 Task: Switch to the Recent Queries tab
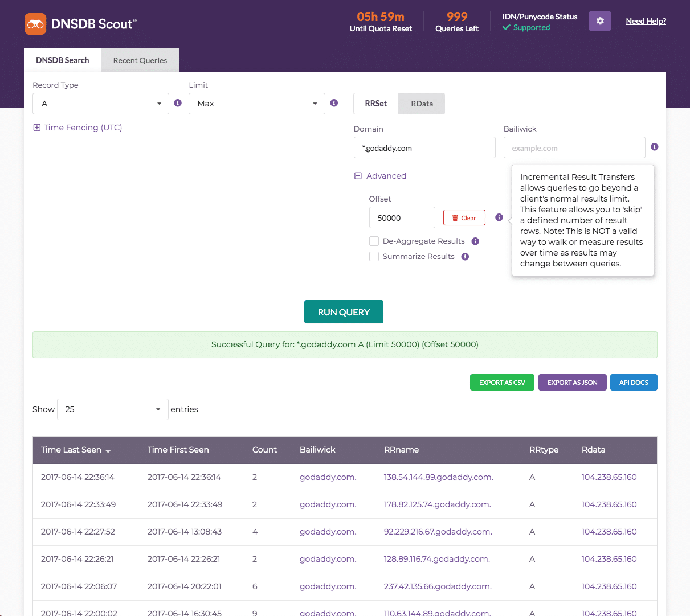pyautogui.click(x=140, y=60)
